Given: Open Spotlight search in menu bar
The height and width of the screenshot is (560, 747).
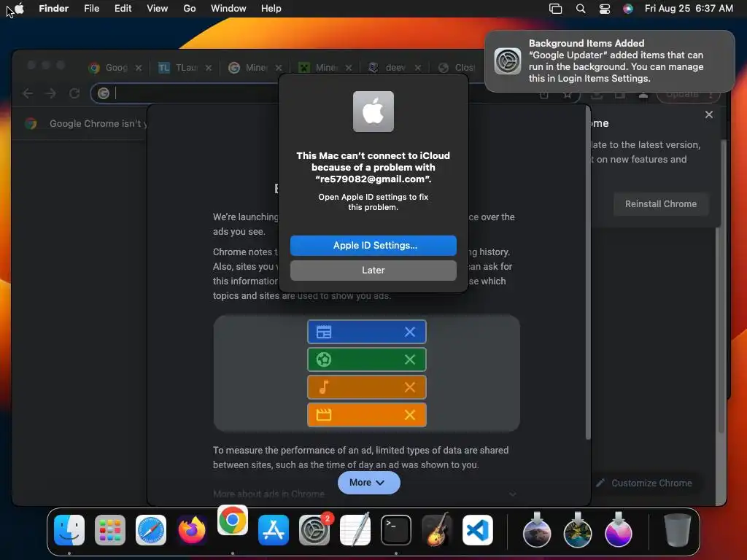Looking at the screenshot, I should pyautogui.click(x=580, y=9).
